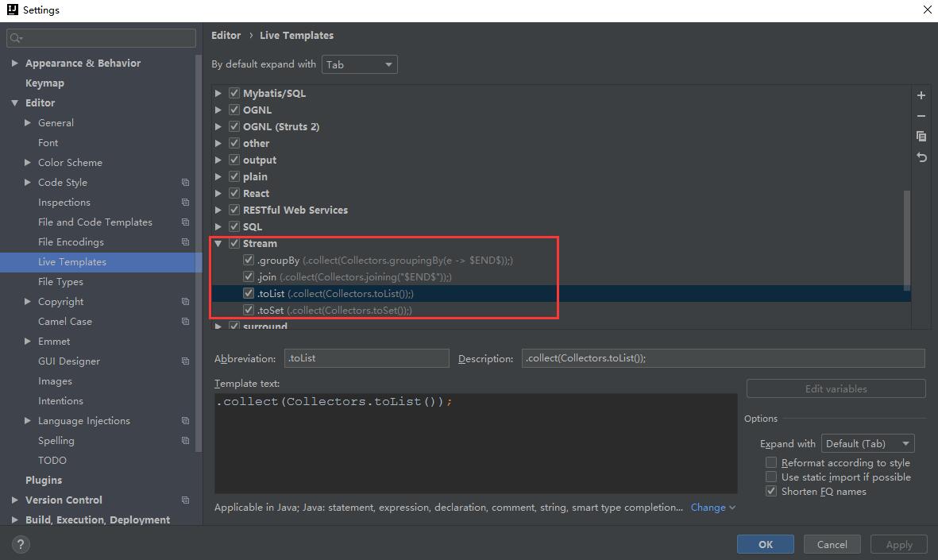Click the settings tree vertical scrollbar
Viewport: 938px width, 560px height.
click(199, 253)
